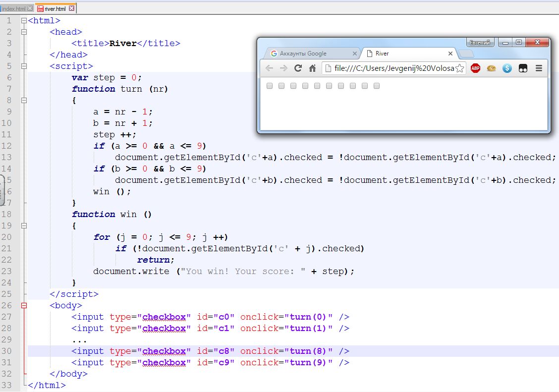Close the index.html editor tab
This screenshot has width=559, height=392.
click(30, 8)
